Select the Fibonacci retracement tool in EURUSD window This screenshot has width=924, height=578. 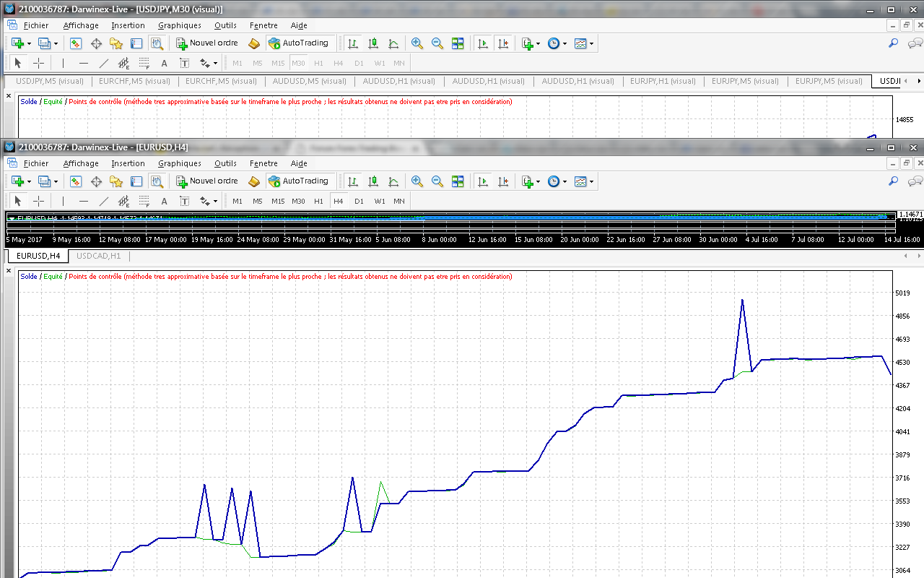[x=144, y=201]
